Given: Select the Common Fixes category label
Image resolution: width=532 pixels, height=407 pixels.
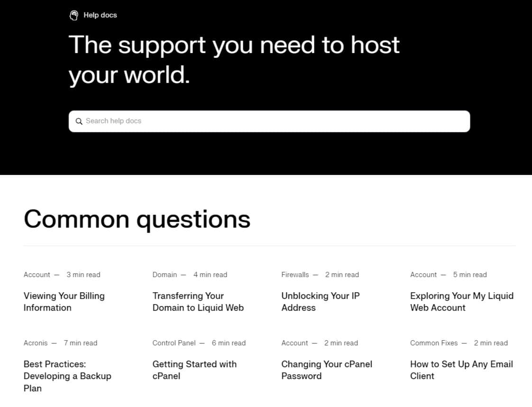Looking at the screenshot, I should [x=434, y=343].
